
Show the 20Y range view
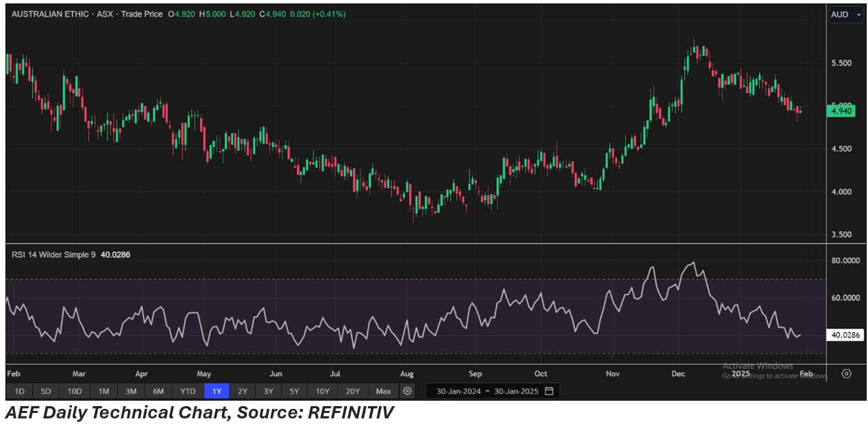click(352, 391)
